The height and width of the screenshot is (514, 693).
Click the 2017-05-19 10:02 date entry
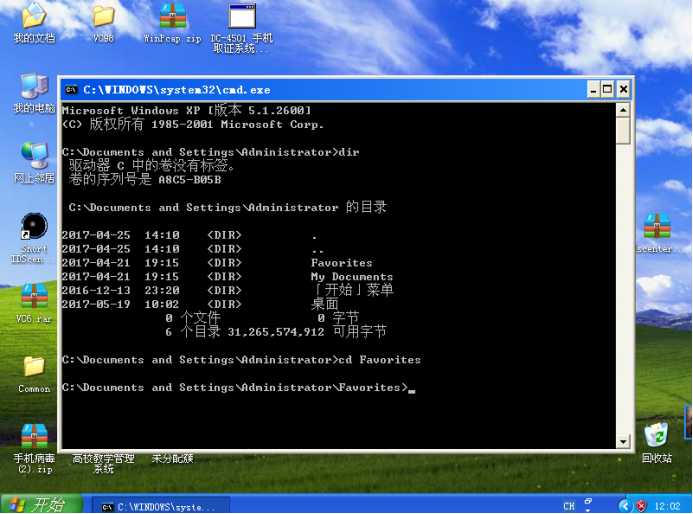121,304
